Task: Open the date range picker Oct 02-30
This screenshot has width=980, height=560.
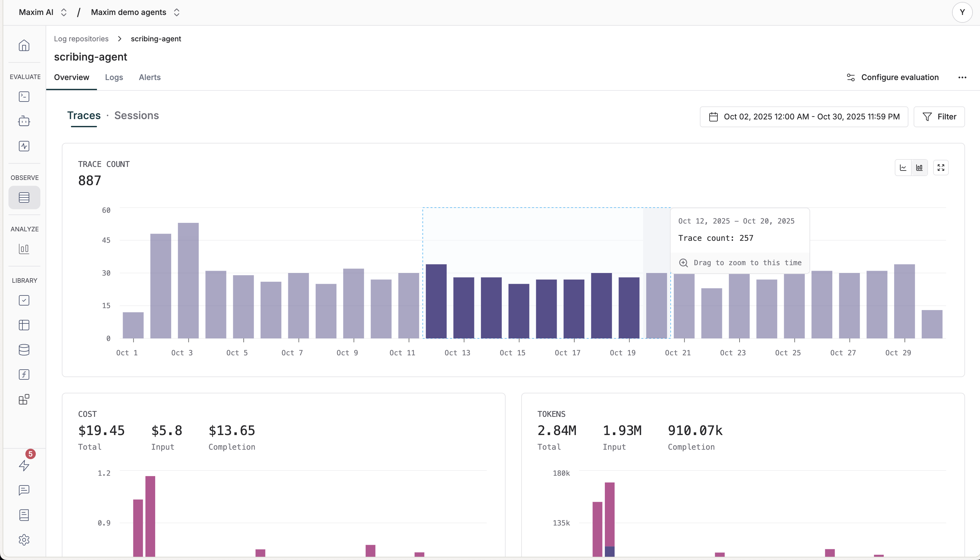Action: tap(803, 116)
